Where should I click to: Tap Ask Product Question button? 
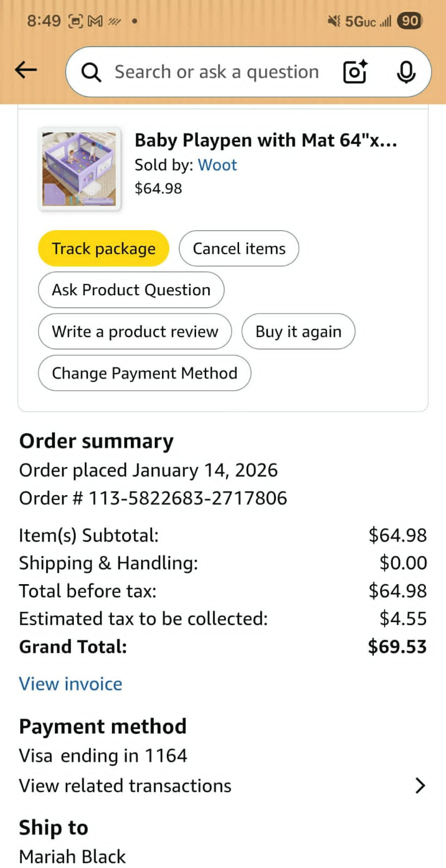pyautogui.click(x=131, y=290)
